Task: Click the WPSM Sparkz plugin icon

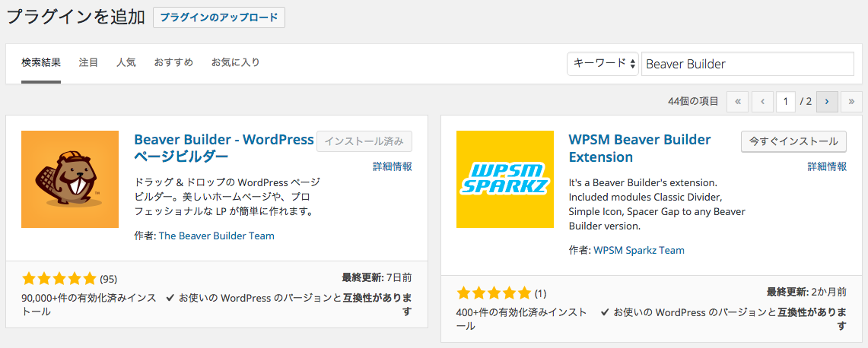Action: [505, 179]
